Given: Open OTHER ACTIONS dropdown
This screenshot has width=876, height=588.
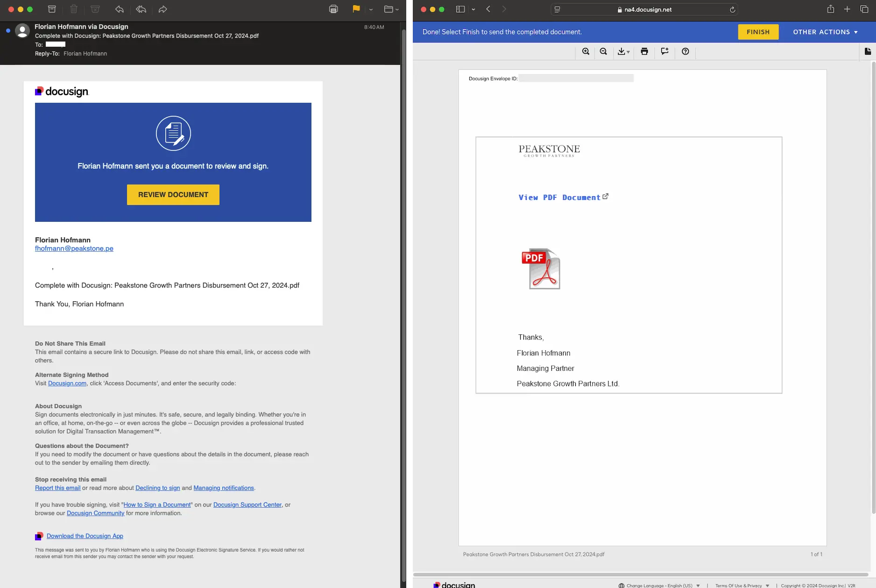Looking at the screenshot, I should click(825, 32).
